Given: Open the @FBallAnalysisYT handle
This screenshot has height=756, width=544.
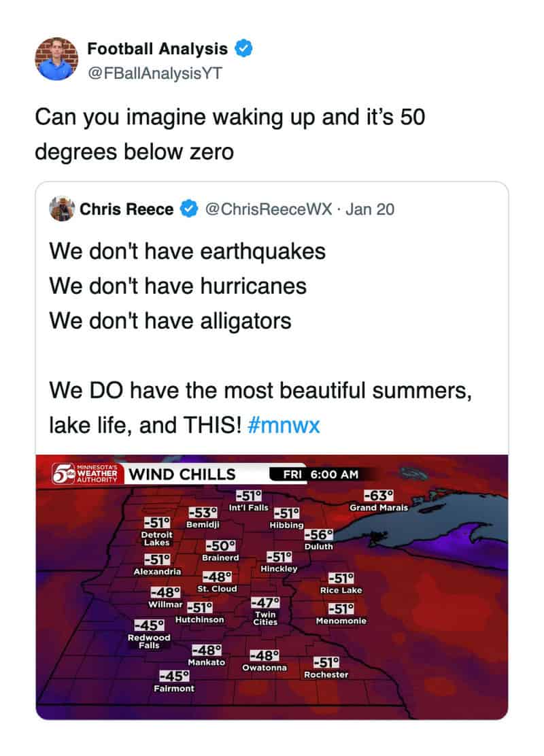Looking at the screenshot, I should pyautogui.click(x=154, y=73).
